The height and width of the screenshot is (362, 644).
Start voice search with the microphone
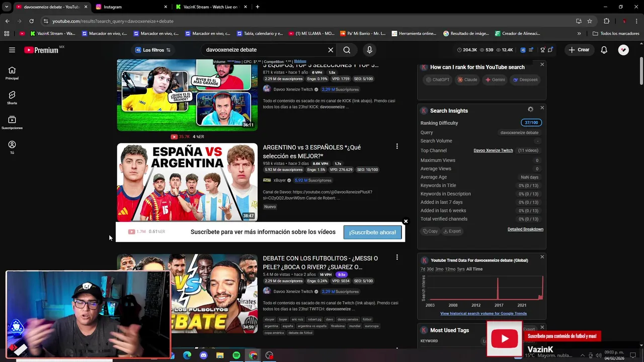click(369, 50)
